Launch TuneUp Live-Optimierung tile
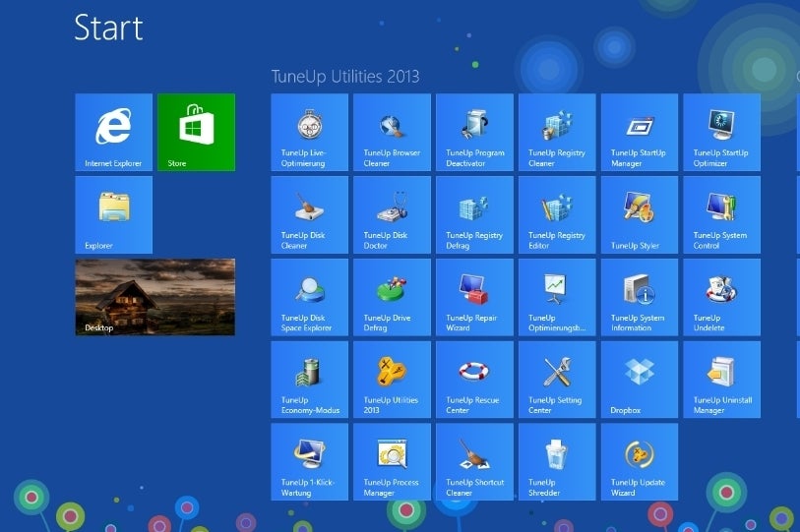The width and height of the screenshot is (800, 532). [310, 132]
